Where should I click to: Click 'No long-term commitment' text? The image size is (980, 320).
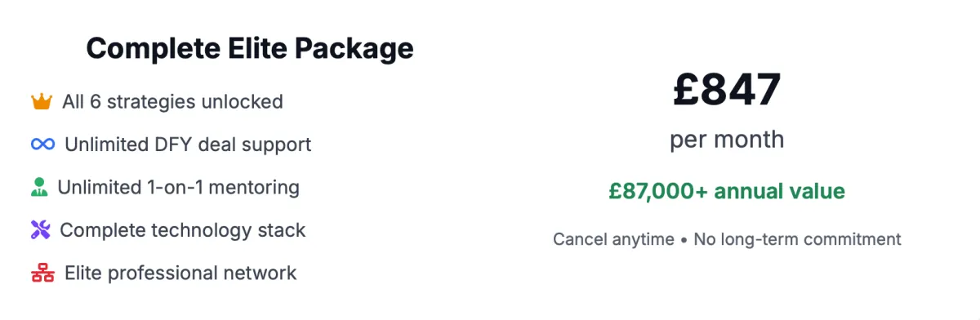coord(797,239)
